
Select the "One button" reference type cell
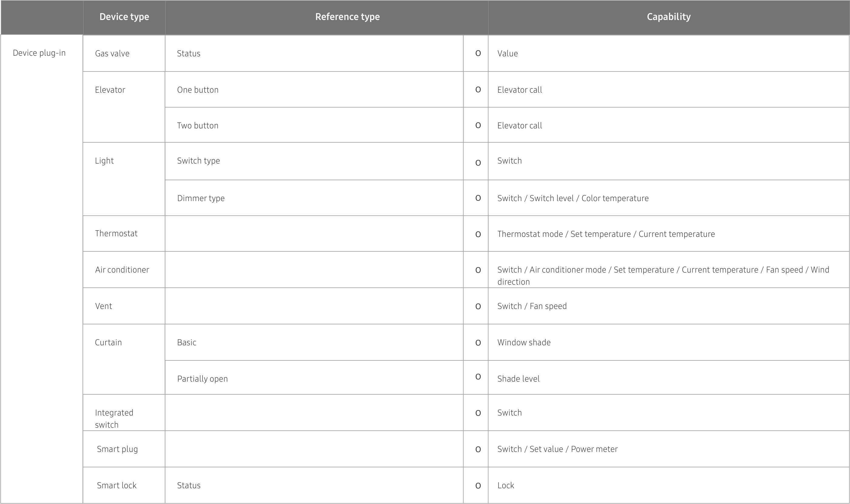[198, 90]
